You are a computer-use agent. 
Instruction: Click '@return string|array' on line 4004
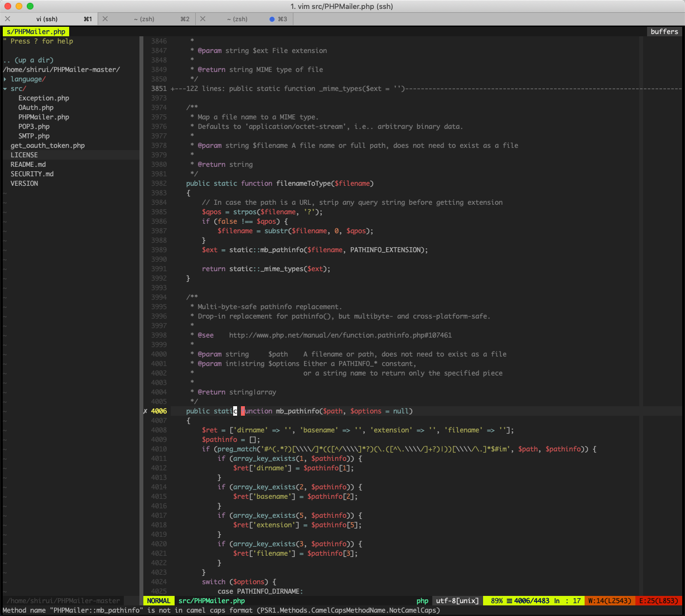click(237, 392)
